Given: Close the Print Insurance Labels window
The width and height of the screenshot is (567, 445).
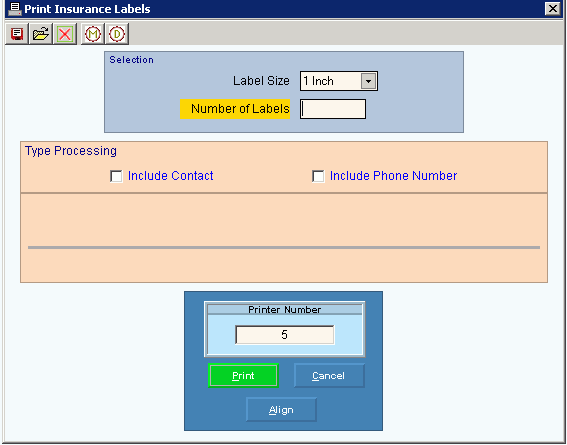Looking at the screenshot, I should pos(553,9).
